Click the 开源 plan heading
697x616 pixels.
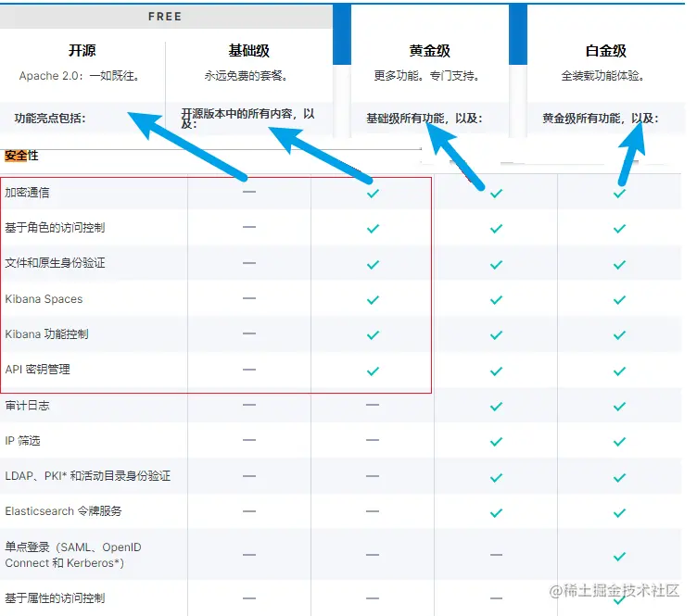[82, 50]
